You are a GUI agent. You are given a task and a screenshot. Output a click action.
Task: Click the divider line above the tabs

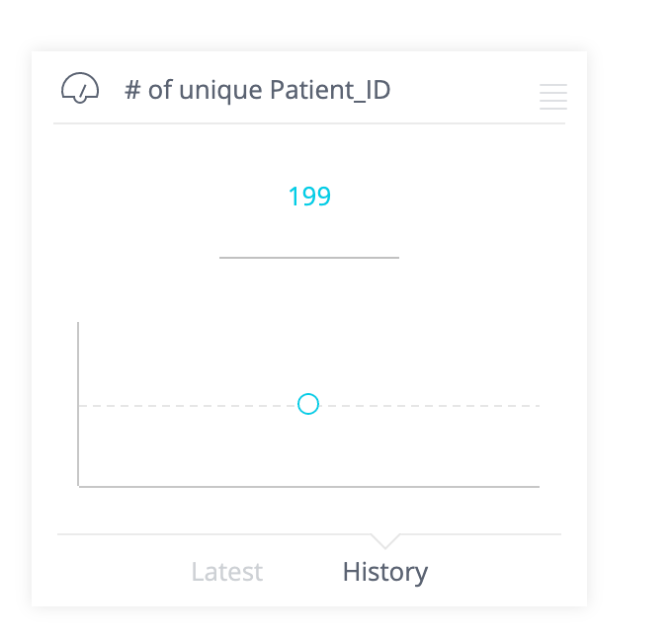[217, 534]
